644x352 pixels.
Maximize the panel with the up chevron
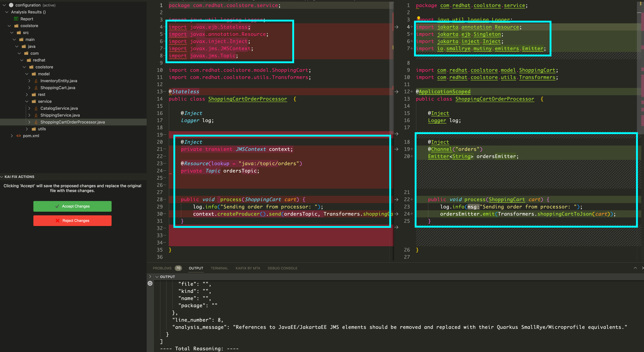pos(635,268)
